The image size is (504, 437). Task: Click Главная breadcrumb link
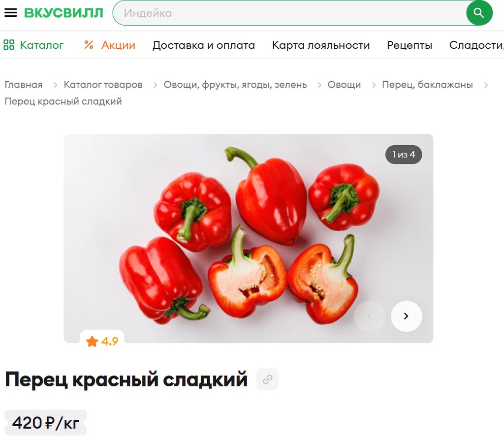[24, 85]
